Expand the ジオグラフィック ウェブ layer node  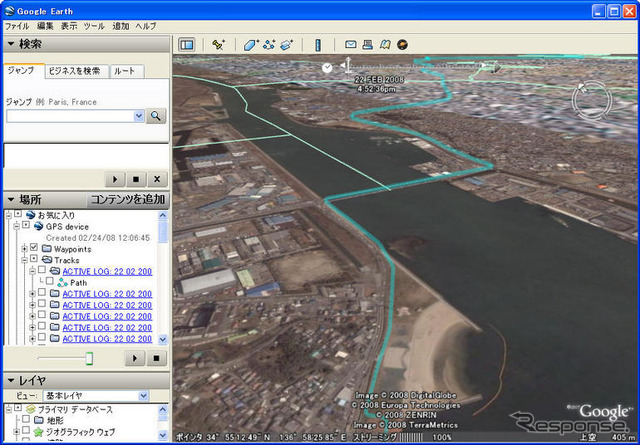click(x=17, y=432)
